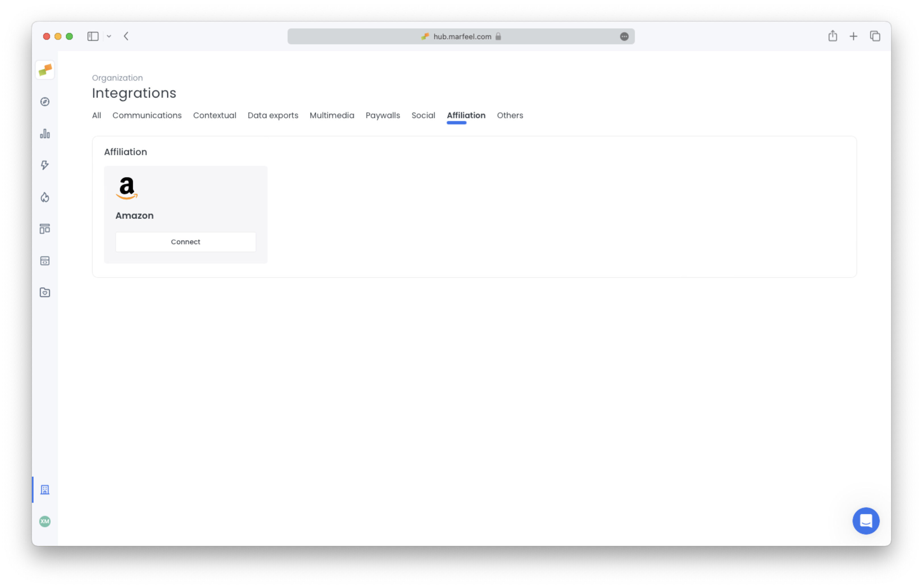Open the Others integrations tab
This screenshot has height=588, width=923.
[510, 115]
